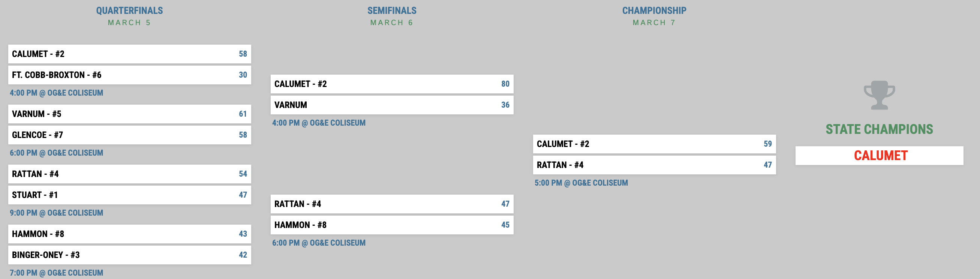
Task: Open Hammon #8 quarterfinal row
Action: [x=129, y=234]
